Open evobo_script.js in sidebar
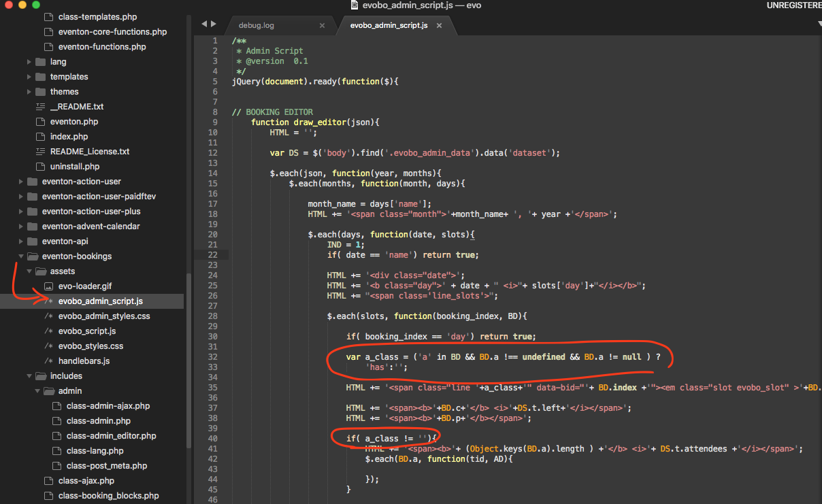This screenshot has height=504, width=822. (x=87, y=331)
